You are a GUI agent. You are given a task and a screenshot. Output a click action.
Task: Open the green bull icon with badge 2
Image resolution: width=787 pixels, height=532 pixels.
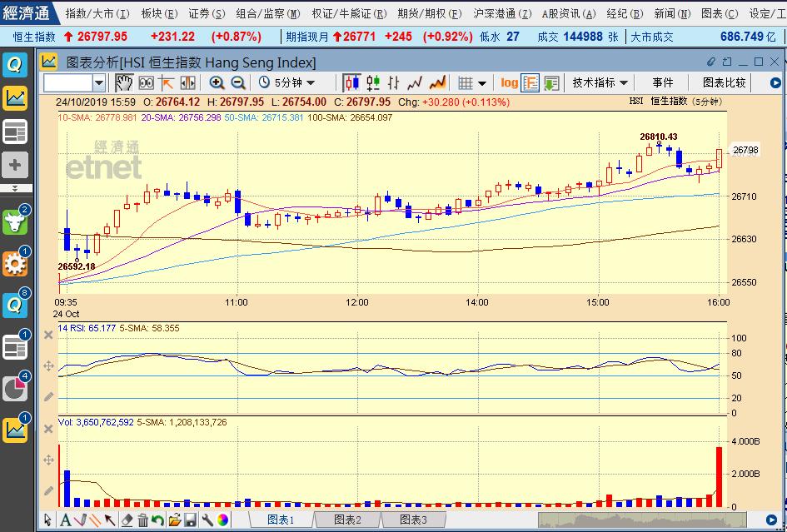click(x=15, y=221)
